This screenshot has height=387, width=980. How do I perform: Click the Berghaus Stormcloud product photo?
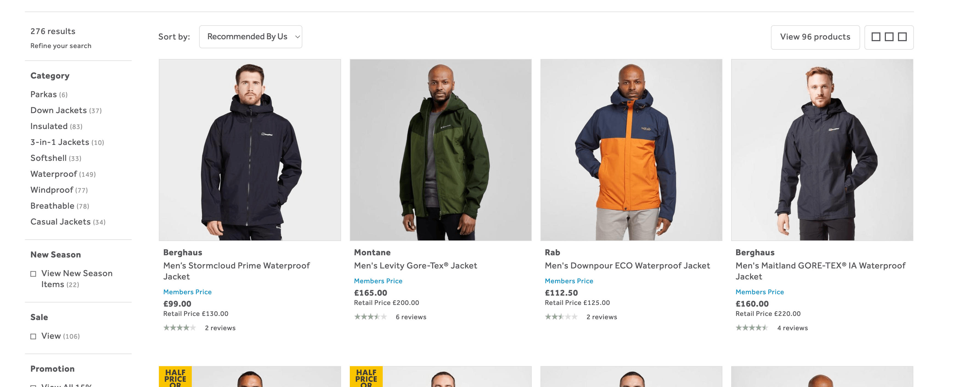(x=250, y=150)
